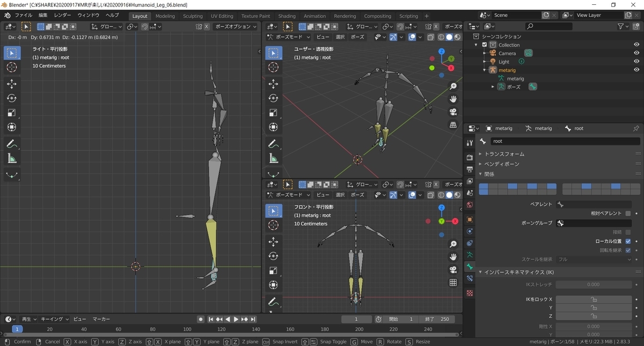Select the Cursor tool in left viewport
Screen dimensions: 644x346
(x=12, y=67)
